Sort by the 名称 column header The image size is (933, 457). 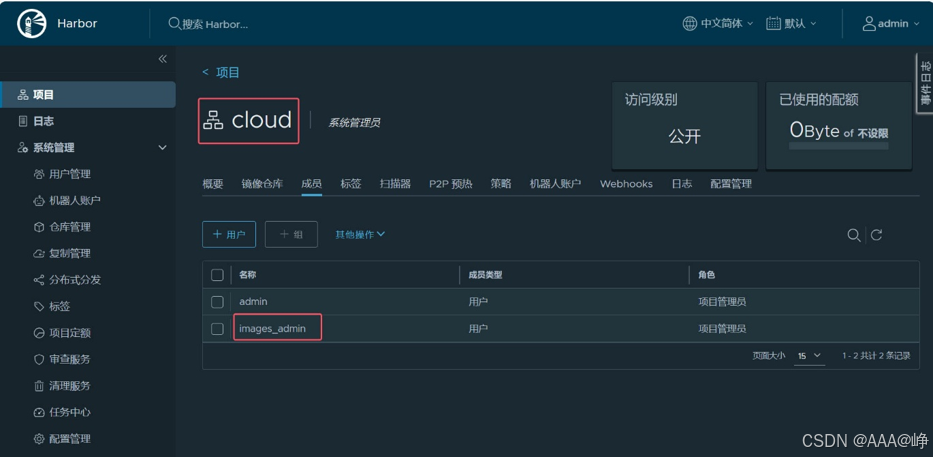[x=248, y=275]
